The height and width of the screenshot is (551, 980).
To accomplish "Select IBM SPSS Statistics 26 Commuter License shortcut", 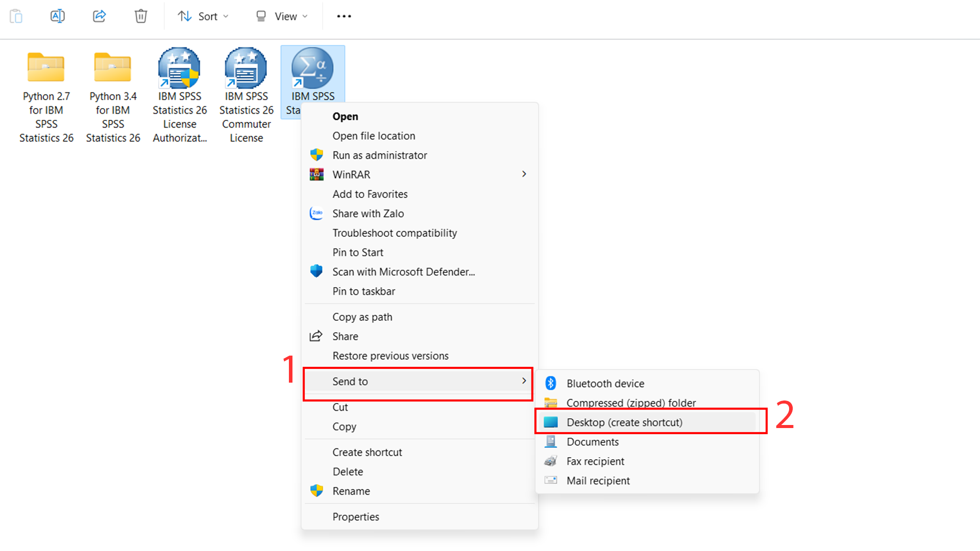I will [x=246, y=96].
